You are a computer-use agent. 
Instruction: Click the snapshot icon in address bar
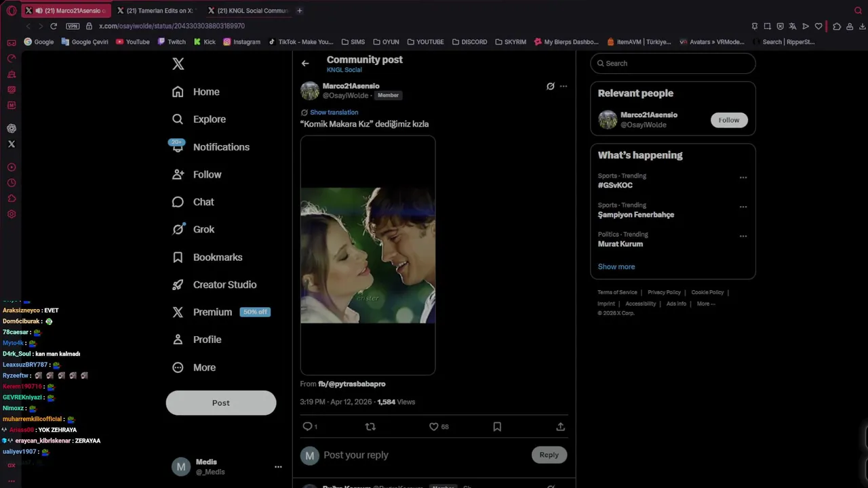pyautogui.click(x=767, y=26)
